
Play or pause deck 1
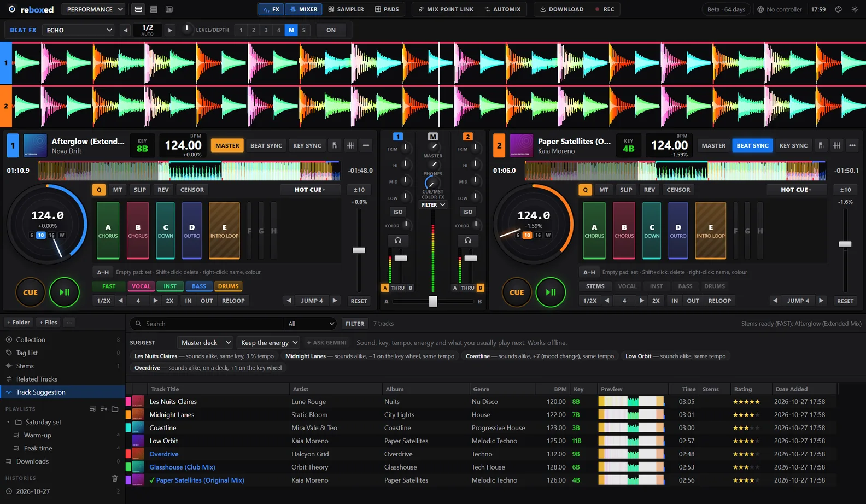click(x=65, y=292)
